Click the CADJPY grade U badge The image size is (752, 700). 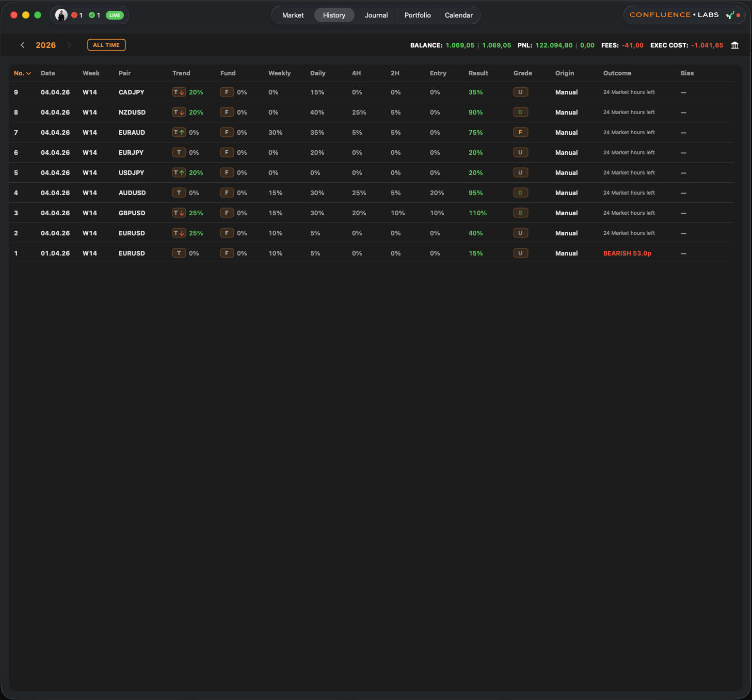coord(520,92)
